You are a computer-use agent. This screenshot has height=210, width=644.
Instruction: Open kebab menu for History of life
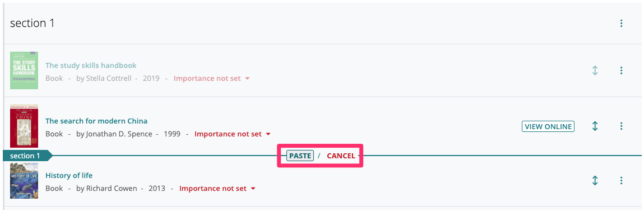[x=621, y=180]
